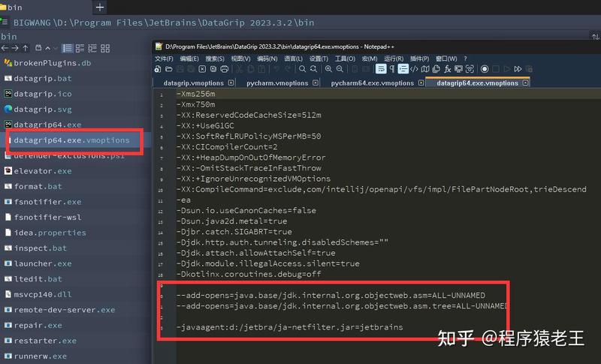Click the Close All documents toolbar icon
Image resolution: width=601 pixels, height=364 pixels.
tap(213, 69)
